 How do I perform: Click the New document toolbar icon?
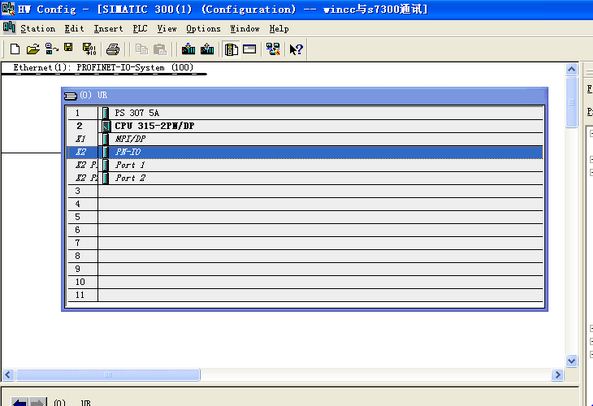point(14,49)
